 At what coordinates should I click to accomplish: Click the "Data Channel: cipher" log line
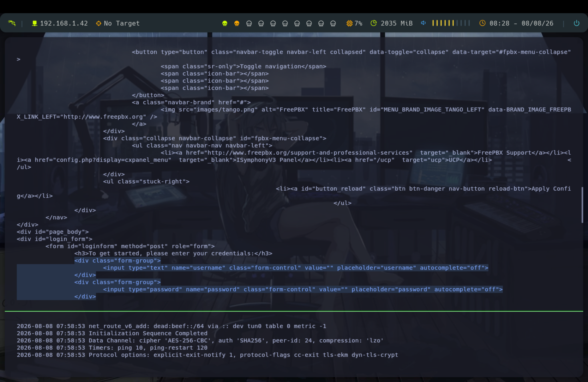point(200,340)
